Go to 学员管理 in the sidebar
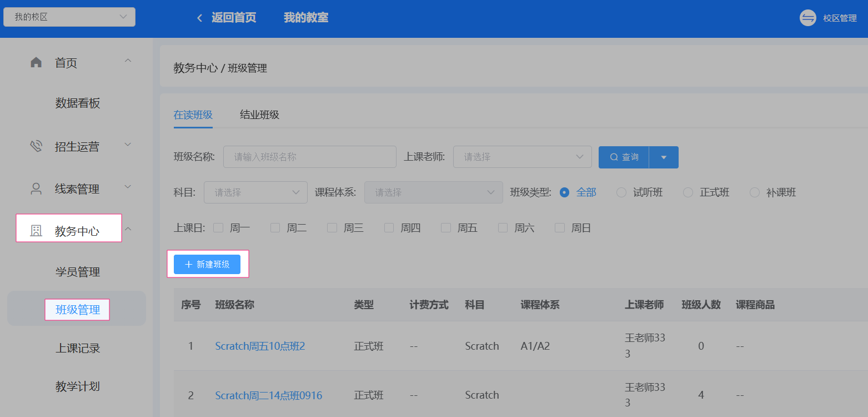 77,272
